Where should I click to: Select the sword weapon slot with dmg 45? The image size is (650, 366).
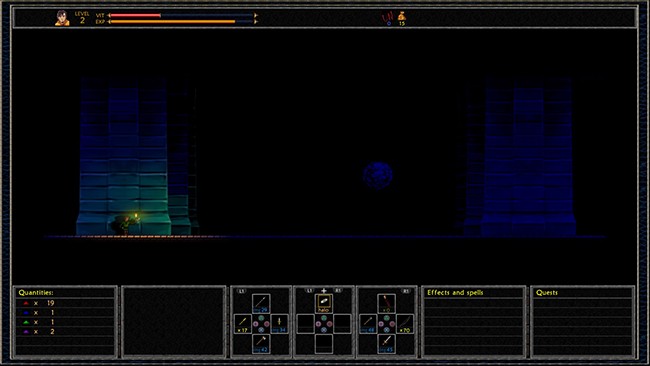[386, 344]
